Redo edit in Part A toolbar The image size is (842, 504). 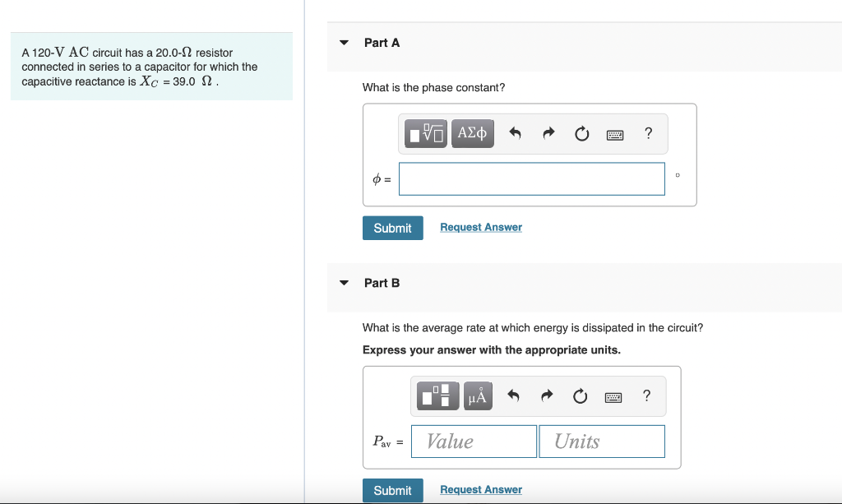click(x=548, y=133)
